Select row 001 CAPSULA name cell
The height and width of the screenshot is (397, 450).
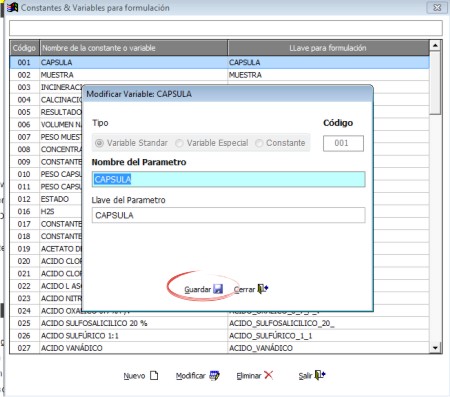pyautogui.click(x=133, y=62)
